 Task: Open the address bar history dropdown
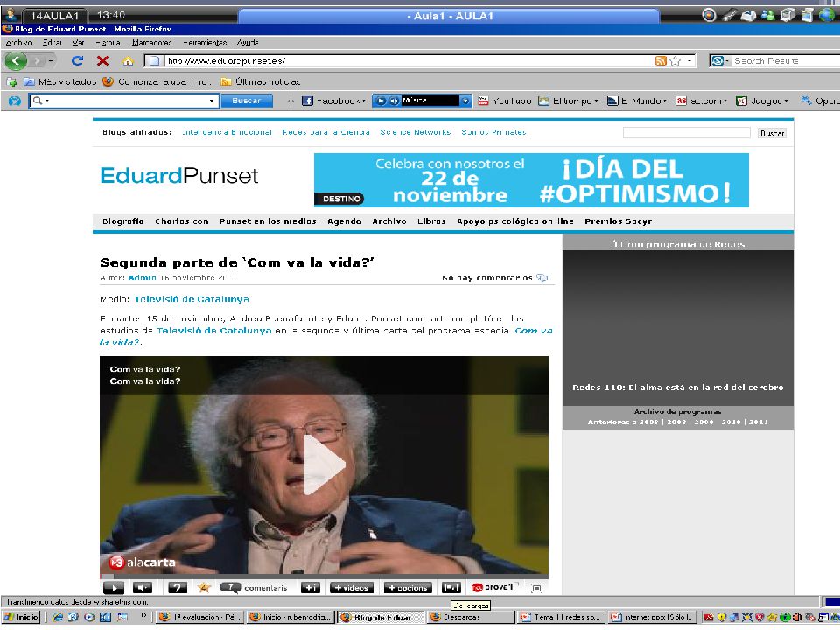[x=689, y=61]
